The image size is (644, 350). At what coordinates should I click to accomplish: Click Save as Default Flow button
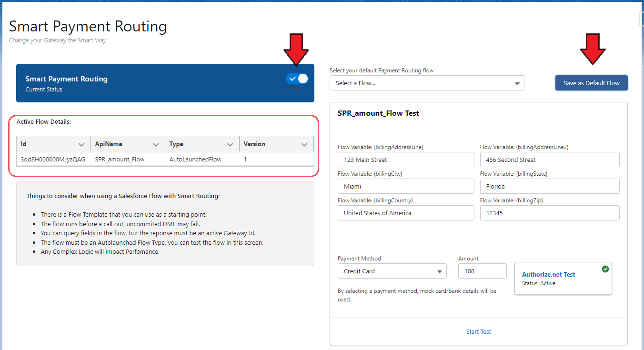(x=591, y=83)
